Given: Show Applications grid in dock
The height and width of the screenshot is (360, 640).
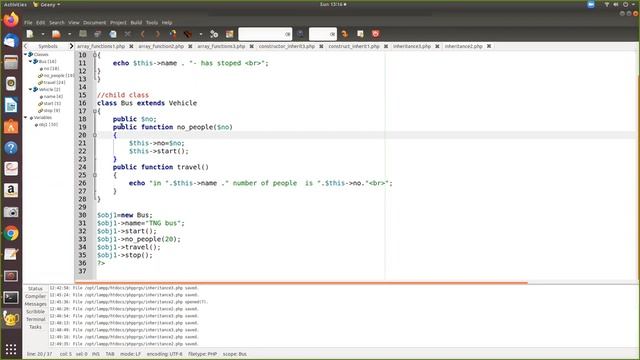Looking at the screenshot, I should point(11,349).
